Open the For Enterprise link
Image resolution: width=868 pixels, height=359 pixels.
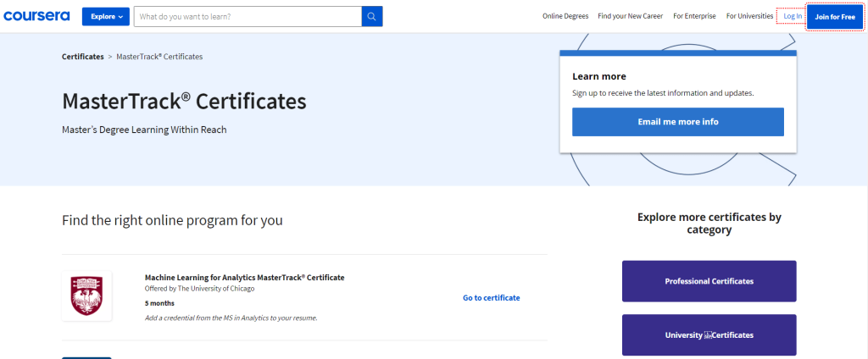pyautogui.click(x=694, y=16)
